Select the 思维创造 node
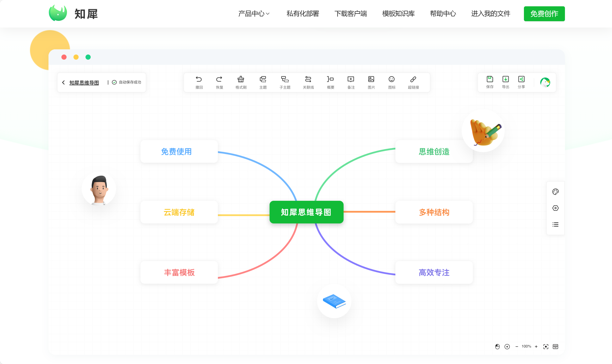The height and width of the screenshot is (364, 612). [x=434, y=151]
